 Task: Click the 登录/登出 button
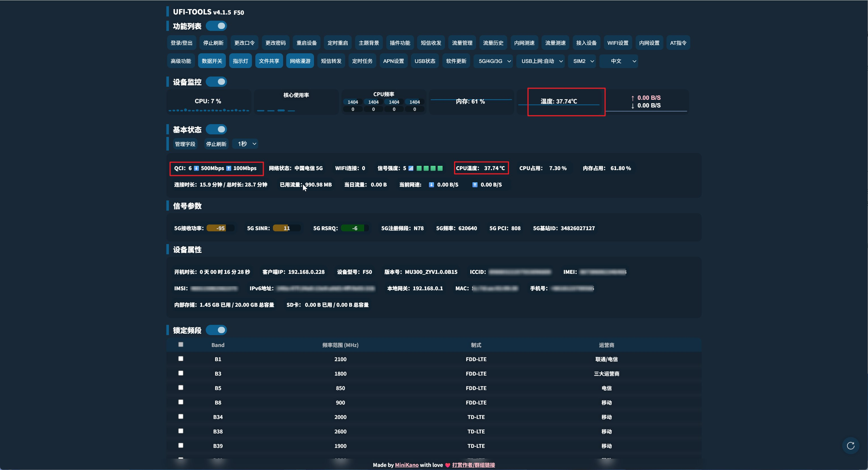point(182,43)
